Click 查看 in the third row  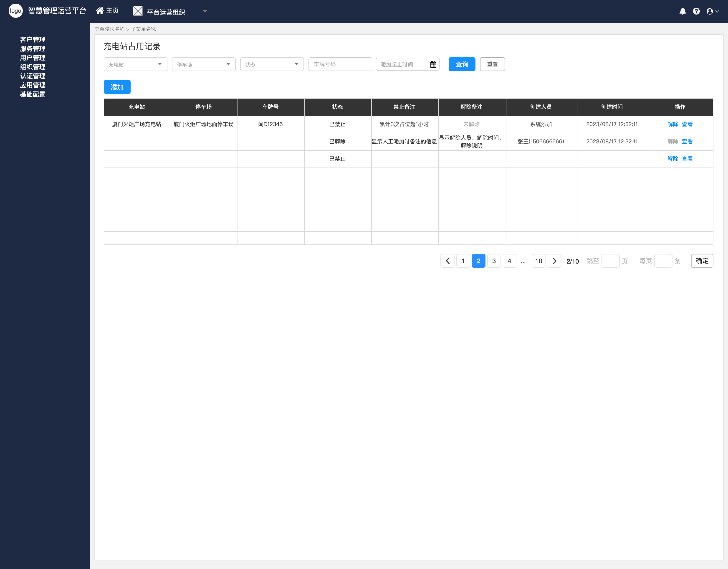[687, 159]
